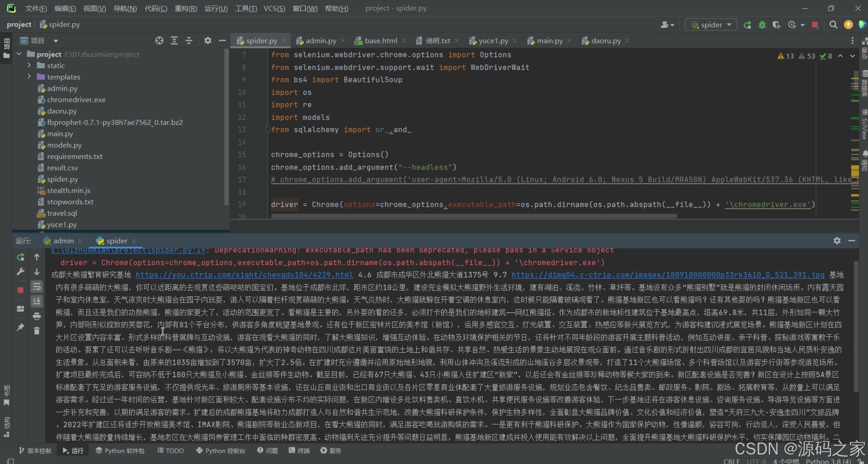Open the ctrip chengdu104 sight link

coord(244,275)
